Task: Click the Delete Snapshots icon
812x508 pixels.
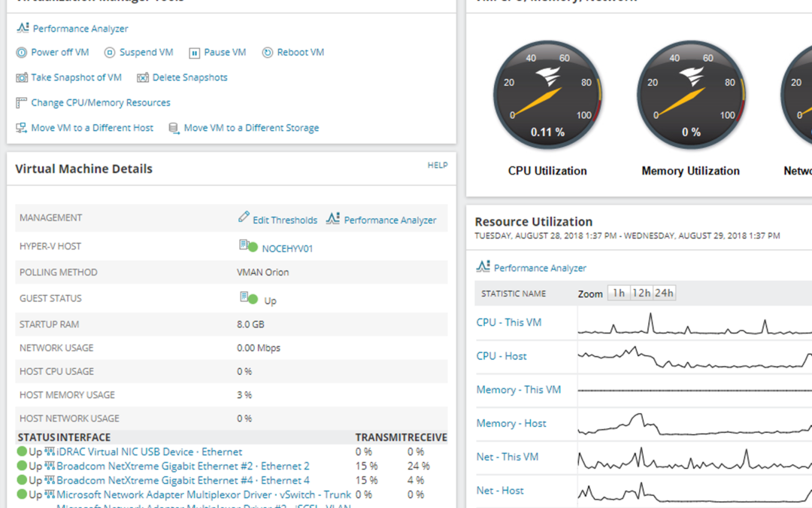Action: (x=143, y=78)
